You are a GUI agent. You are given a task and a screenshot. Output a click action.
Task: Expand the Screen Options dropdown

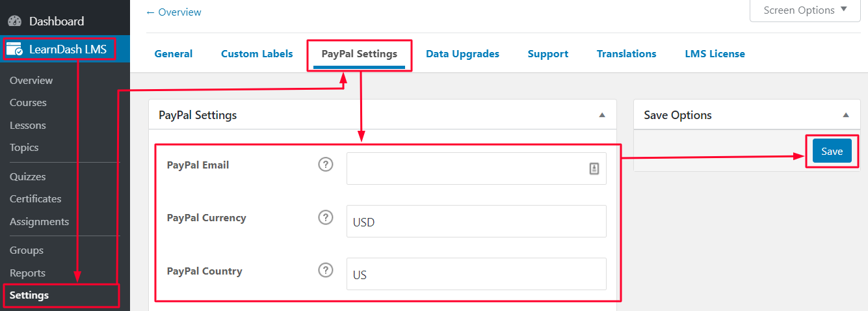(x=805, y=10)
